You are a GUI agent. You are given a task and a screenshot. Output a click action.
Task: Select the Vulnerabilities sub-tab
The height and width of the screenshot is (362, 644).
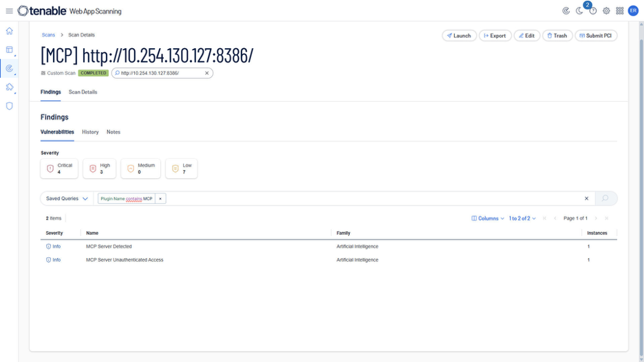click(57, 132)
